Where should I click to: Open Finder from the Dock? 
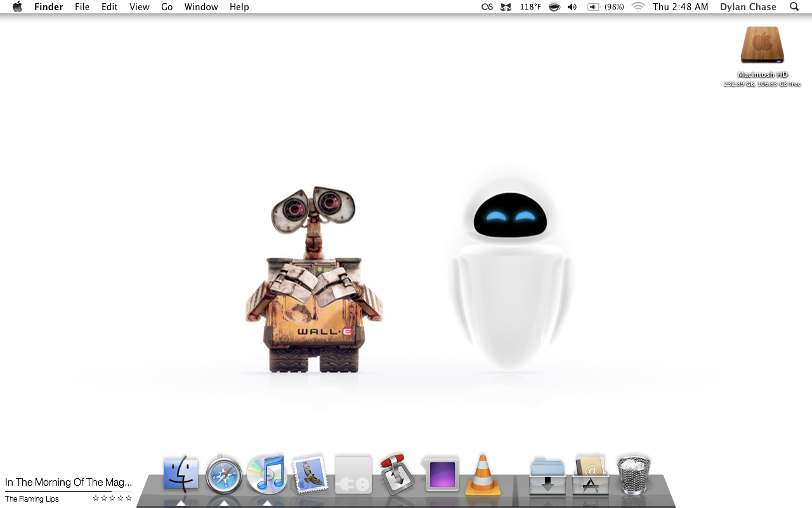181,474
